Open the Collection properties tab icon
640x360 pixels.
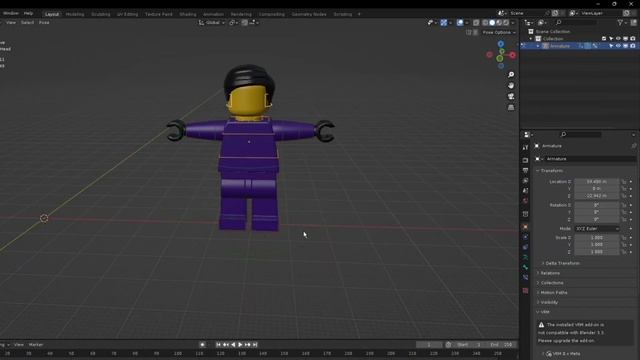(525, 214)
